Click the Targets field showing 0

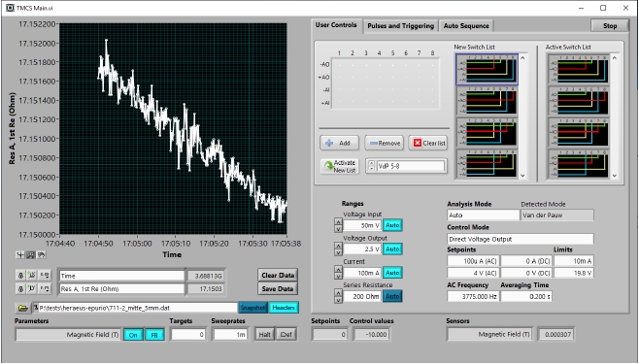click(x=188, y=335)
